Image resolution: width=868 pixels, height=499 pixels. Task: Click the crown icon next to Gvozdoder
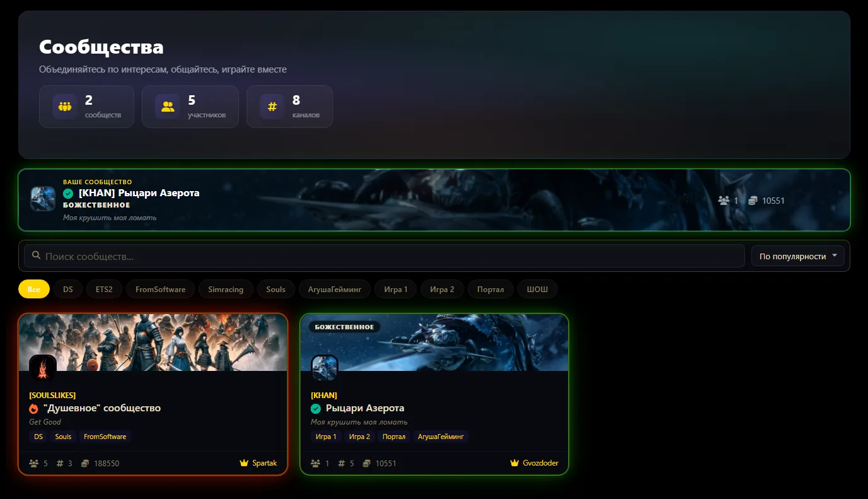point(514,463)
